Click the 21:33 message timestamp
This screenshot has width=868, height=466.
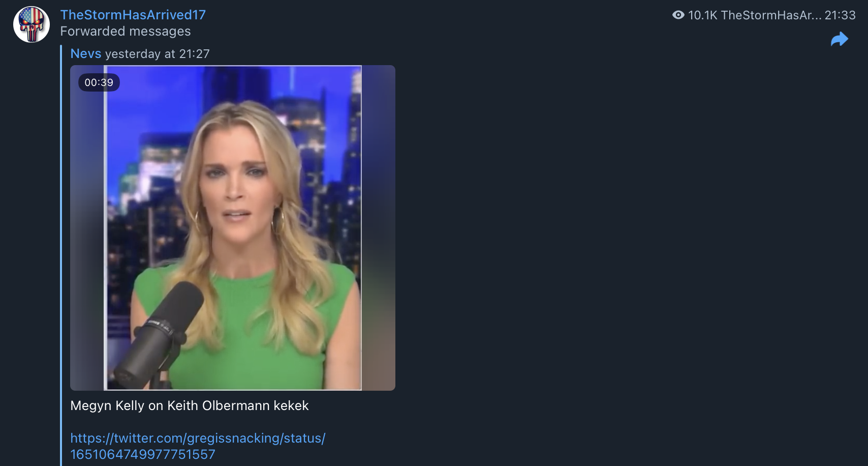(840, 15)
